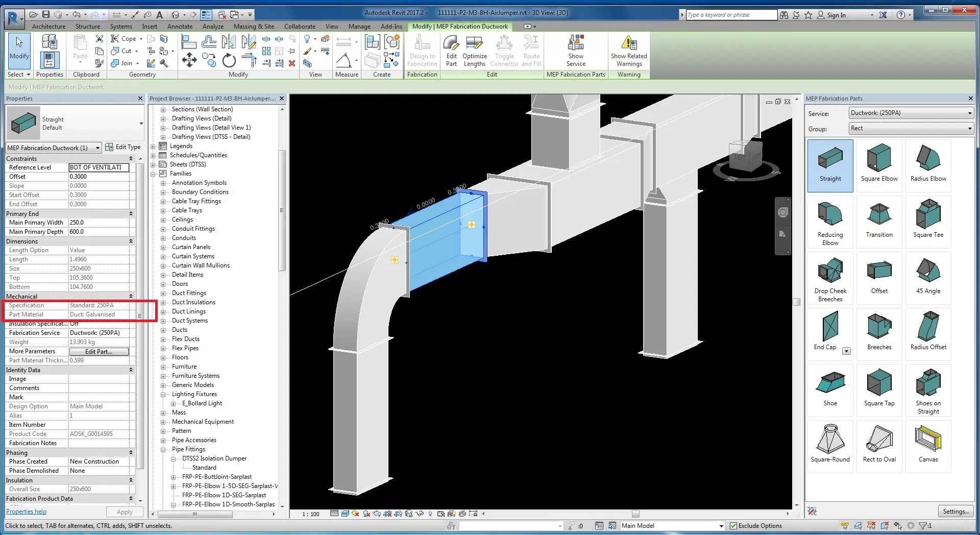
Task: Open the Properties help link
Action: (26, 512)
